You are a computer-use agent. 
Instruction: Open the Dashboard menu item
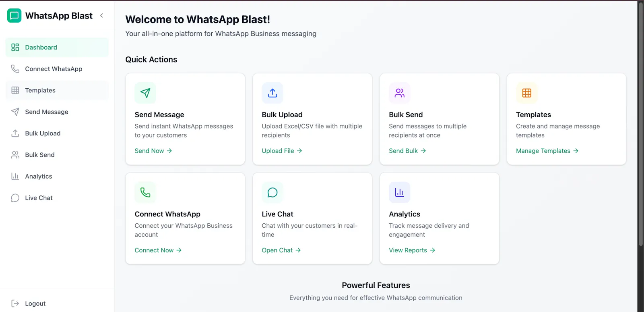pos(57,48)
